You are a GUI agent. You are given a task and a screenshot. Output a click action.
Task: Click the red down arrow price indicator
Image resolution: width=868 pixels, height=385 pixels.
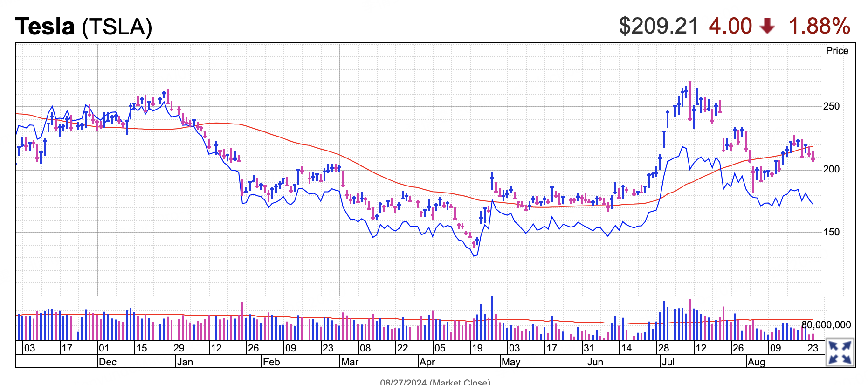coord(767,26)
